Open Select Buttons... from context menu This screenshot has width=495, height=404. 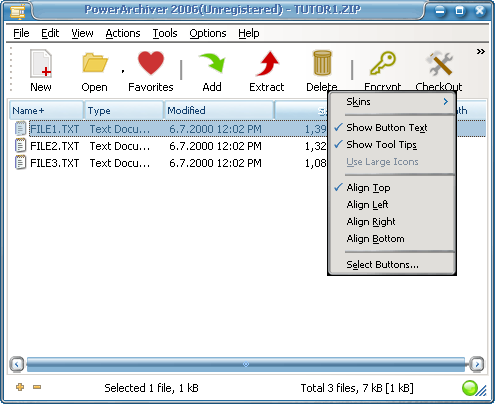(x=392, y=265)
